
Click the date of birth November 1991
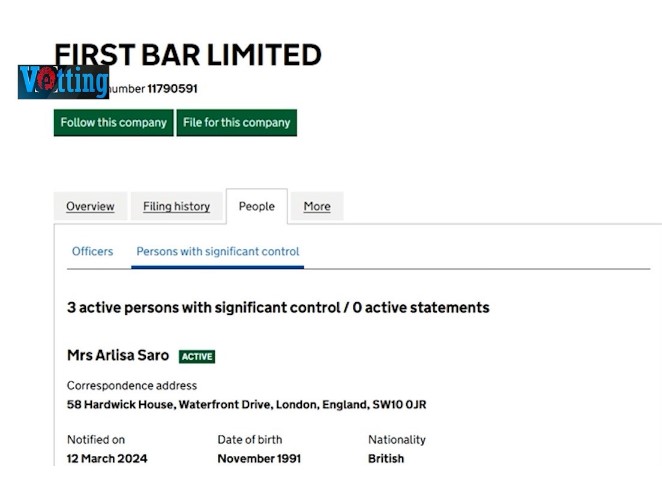pyautogui.click(x=259, y=459)
